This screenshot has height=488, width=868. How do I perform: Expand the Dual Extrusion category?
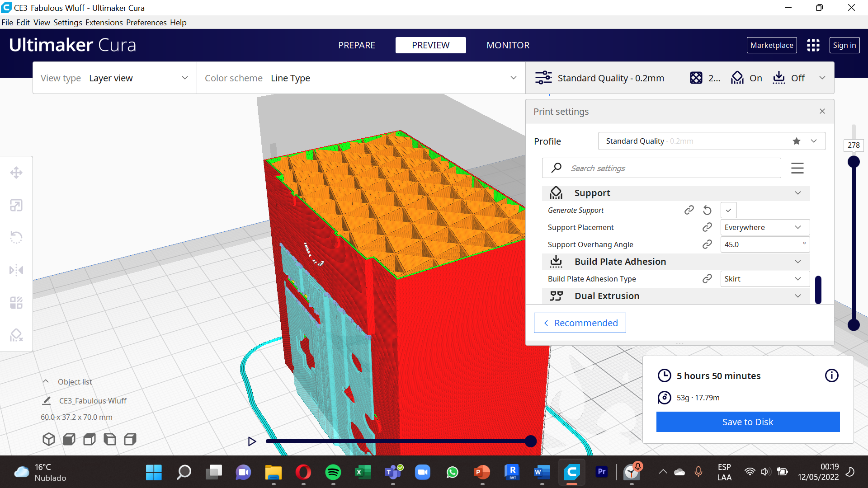[x=676, y=296]
